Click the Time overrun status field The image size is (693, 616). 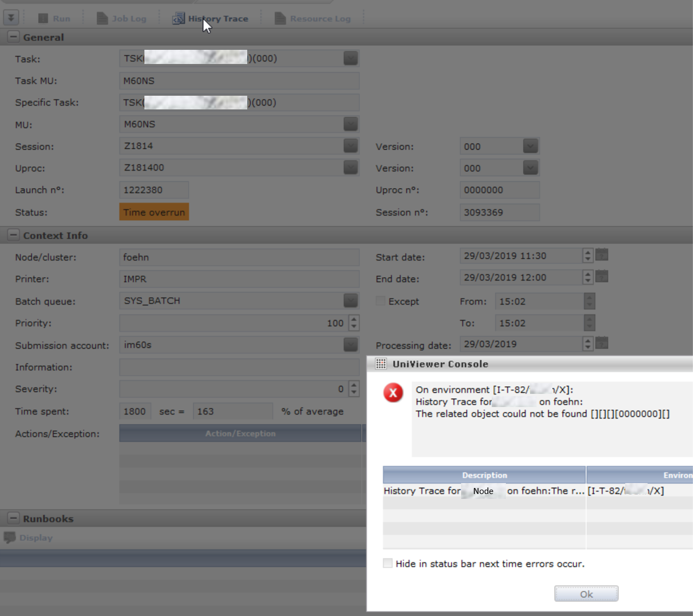[x=154, y=212]
